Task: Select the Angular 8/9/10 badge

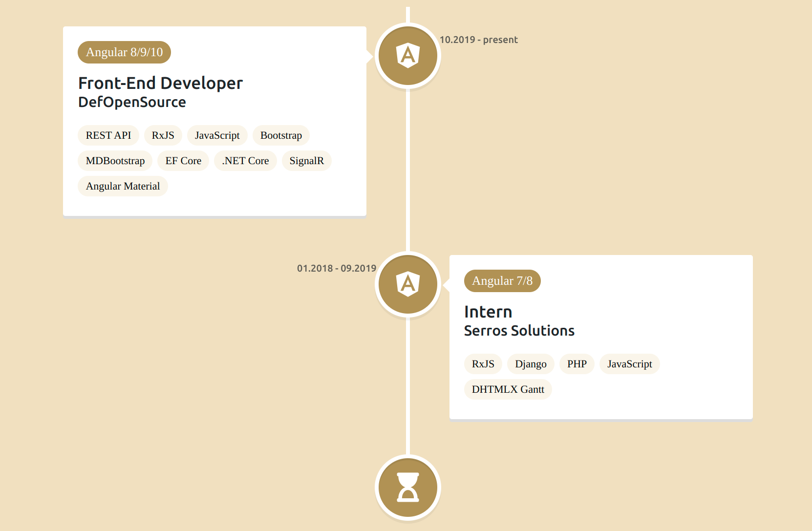Action: [x=124, y=52]
